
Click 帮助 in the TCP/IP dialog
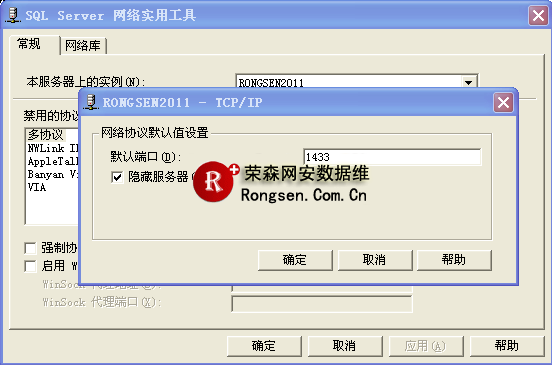tap(454, 260)
